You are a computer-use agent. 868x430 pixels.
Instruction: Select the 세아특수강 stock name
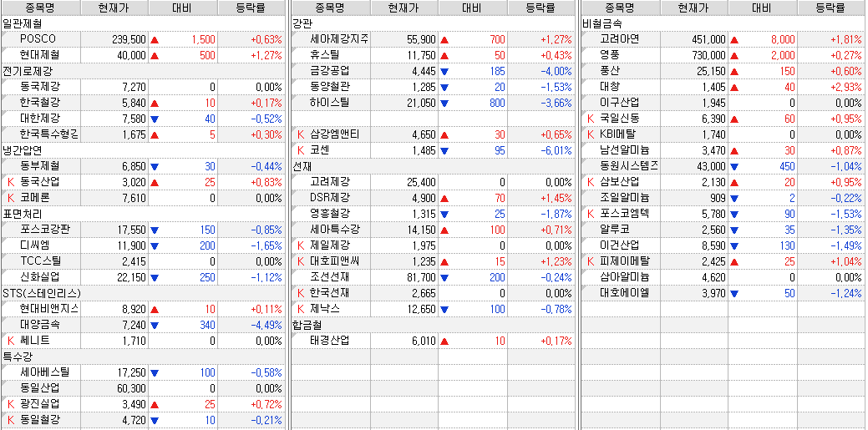336,229
